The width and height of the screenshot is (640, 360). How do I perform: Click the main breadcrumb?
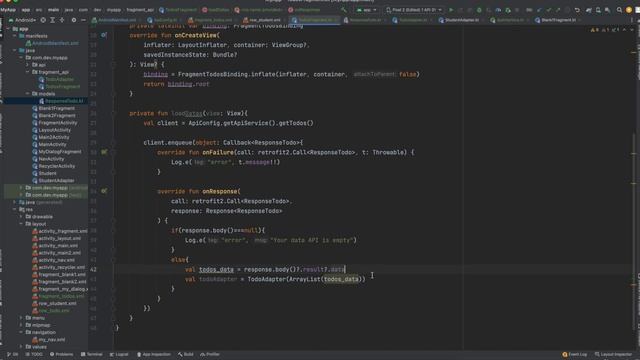(53, 10)
